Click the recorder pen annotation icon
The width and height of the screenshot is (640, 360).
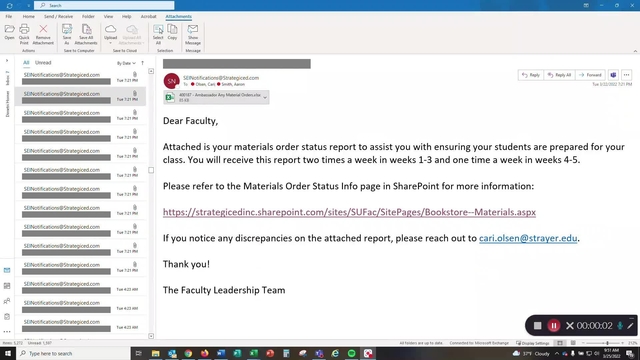click(x=631, y=325)
